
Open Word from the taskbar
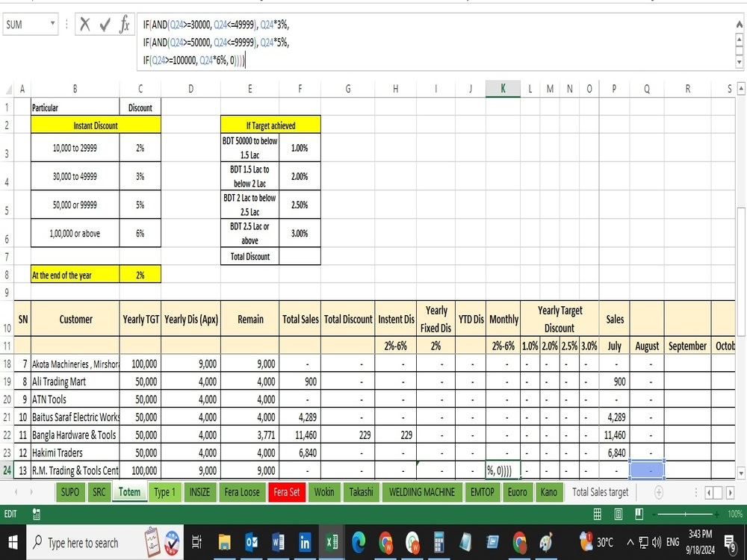point(278,542)
